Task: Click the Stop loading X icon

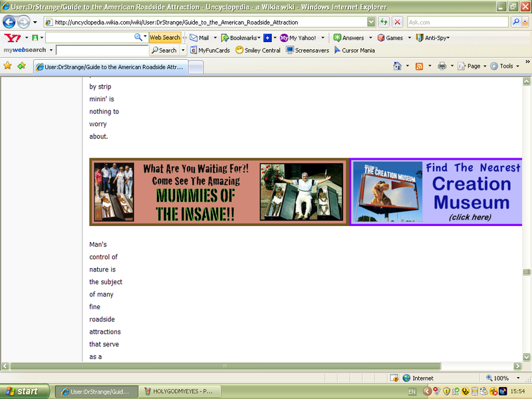Action: (397, 22)
